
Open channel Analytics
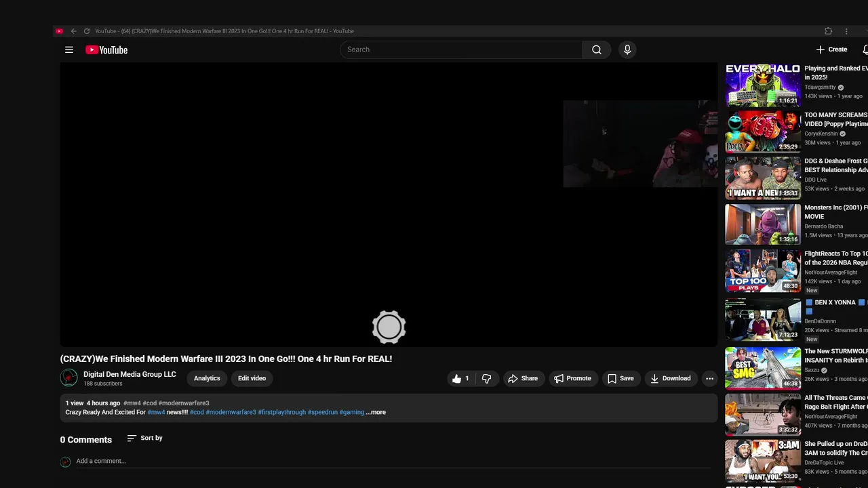tap(207, 378)
